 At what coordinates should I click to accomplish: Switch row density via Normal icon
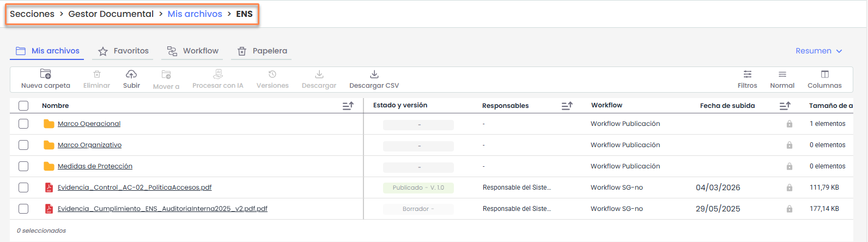tap(782, 75)
